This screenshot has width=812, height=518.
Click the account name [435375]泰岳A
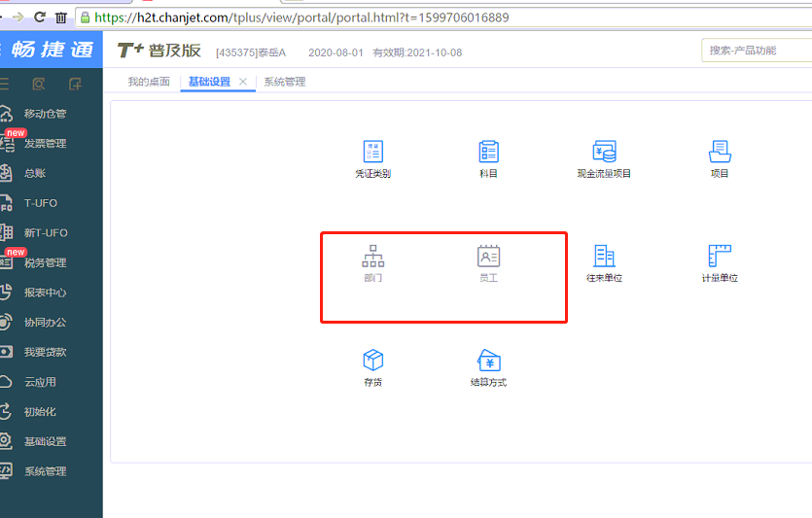click(251, 52)
